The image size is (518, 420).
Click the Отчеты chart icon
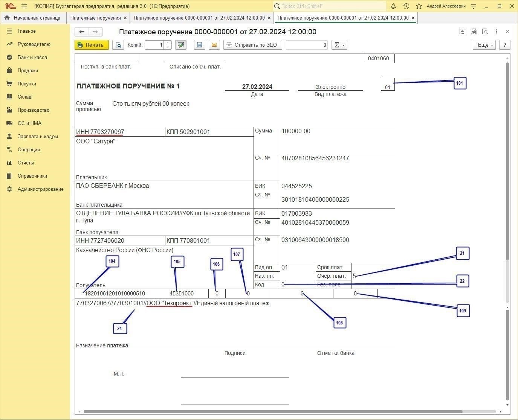(x=9, y=163)
